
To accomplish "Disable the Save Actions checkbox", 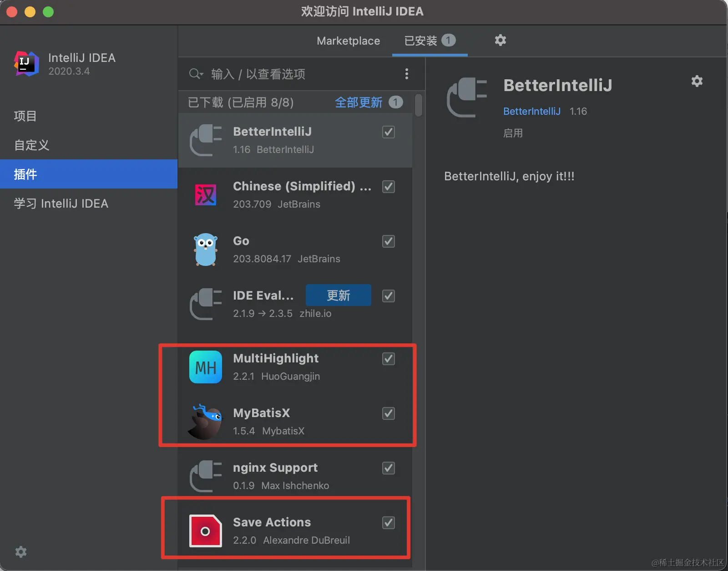I will tap(389, 523).
